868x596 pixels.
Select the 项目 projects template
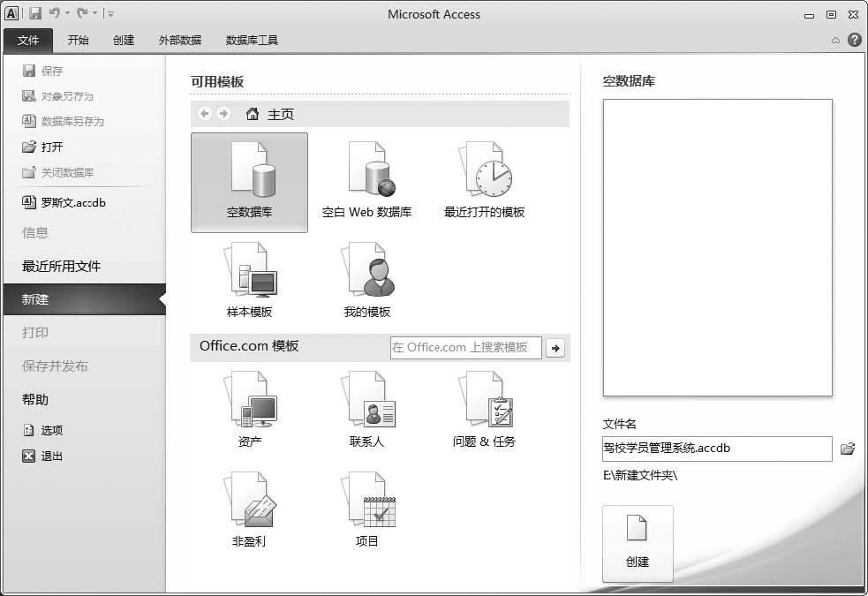(366, 509)
